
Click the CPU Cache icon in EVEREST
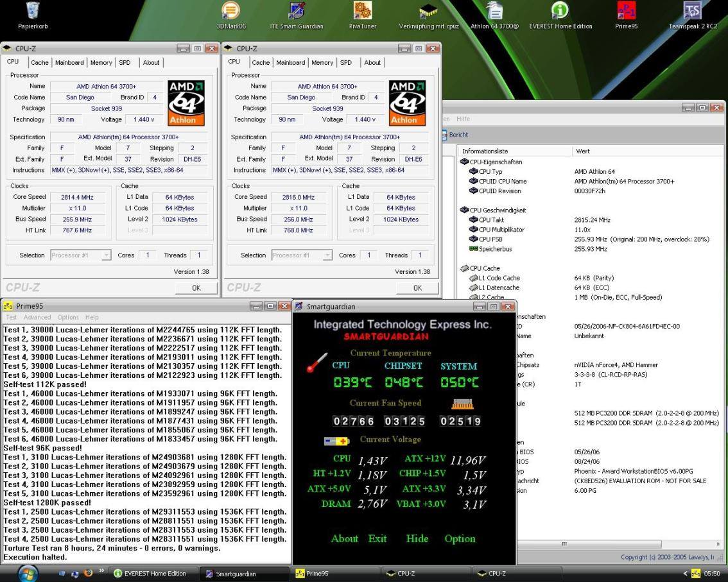tap(464, 268)
